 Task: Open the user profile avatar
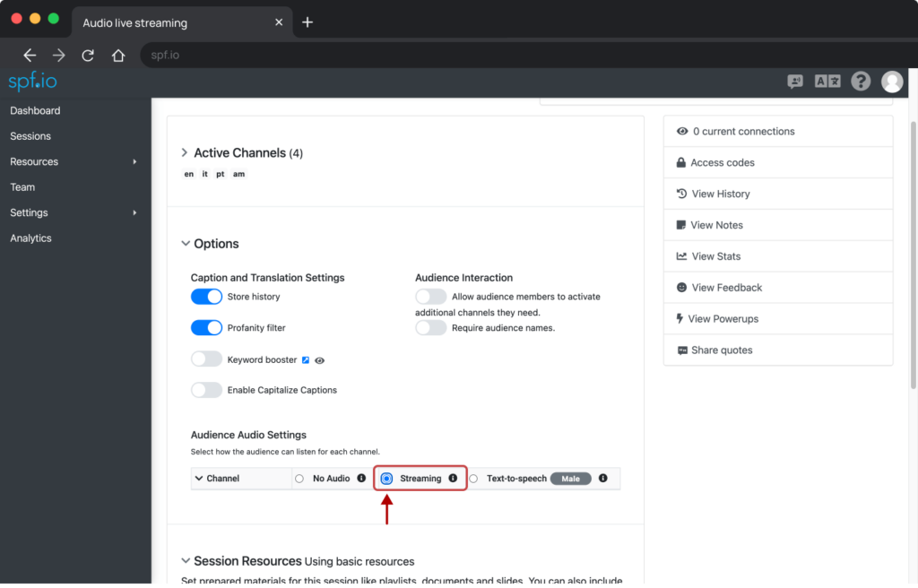click(x=891, y=81)
